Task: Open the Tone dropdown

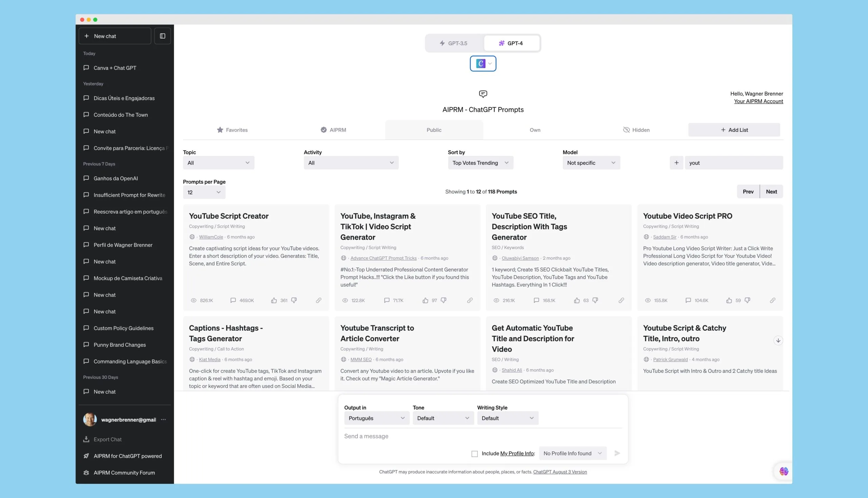Action: (x=443, y=418)
